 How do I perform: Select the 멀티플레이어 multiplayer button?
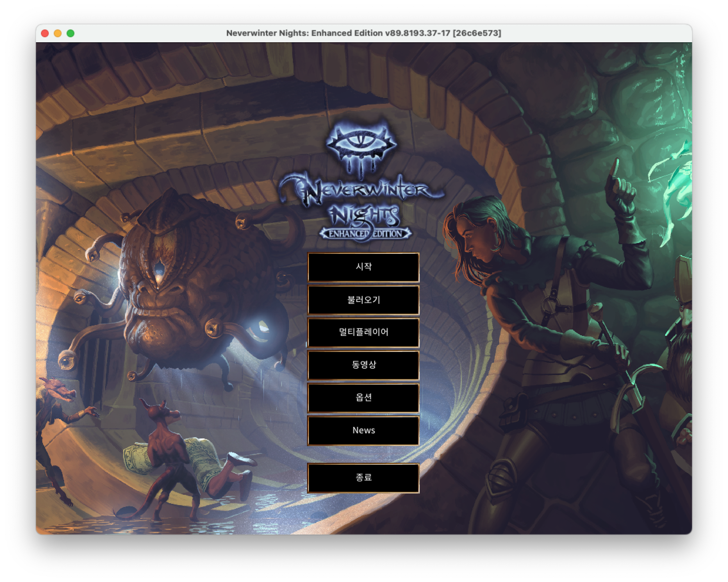point(363,332)
